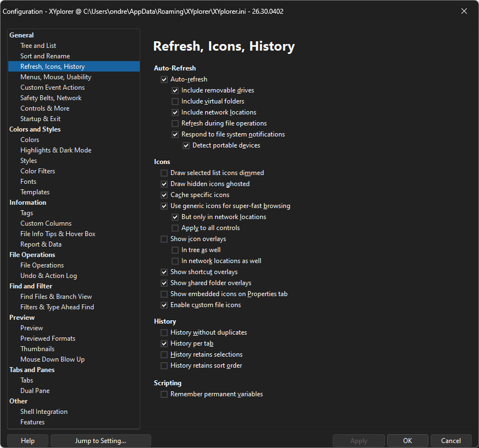Screen dimensions: 479x448
Task: Uncheck Detect portable devices
Action: [186, 145]
